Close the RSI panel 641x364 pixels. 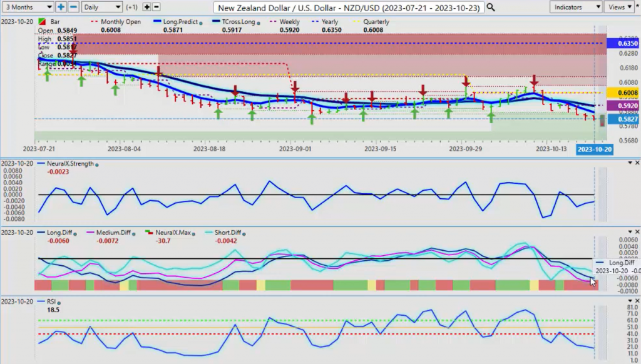(637, 301)
